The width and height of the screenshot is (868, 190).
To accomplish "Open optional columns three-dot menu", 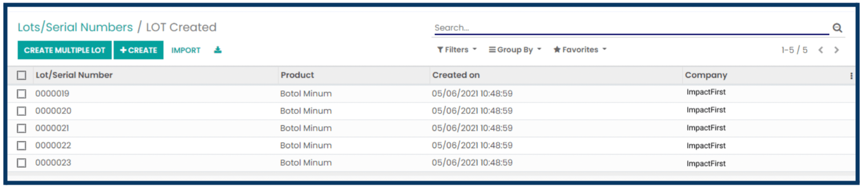I will [x=851, y=76].
